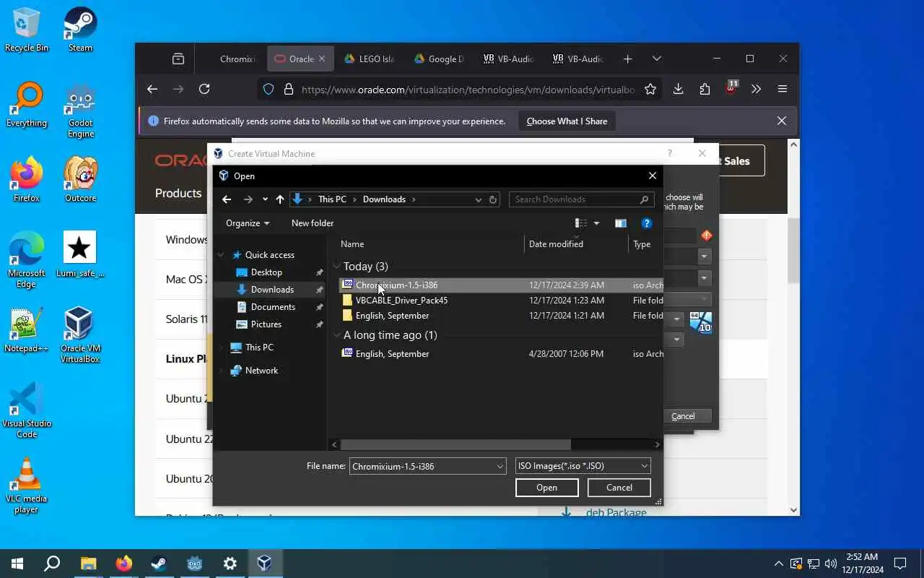Open a new Firefox tab
Image resolution: width=924 pixels, height=578 pixels.
coord(627,59)
